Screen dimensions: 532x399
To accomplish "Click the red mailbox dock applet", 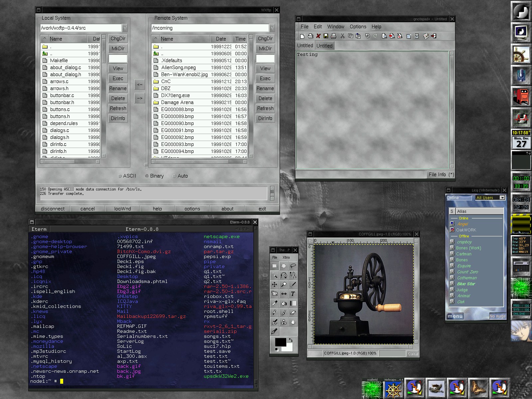I will [x=521, y=97].
